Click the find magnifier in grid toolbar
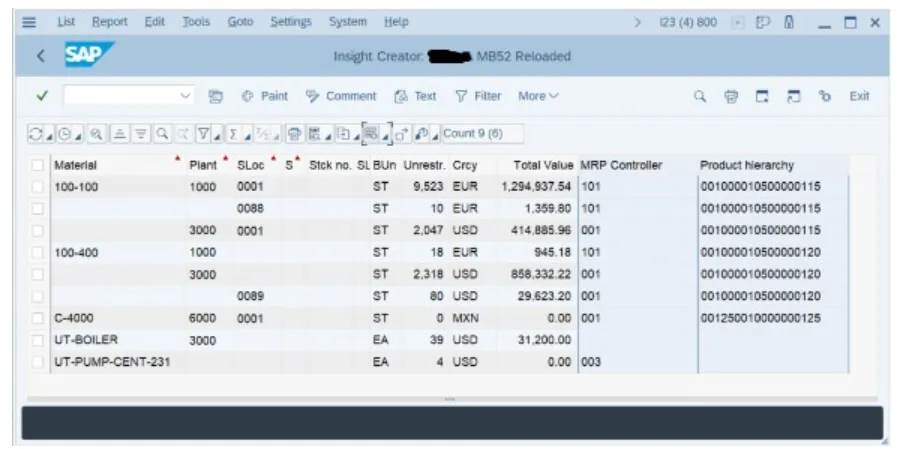This screenshot has height=449, width=897. click(x=162, y=134)
